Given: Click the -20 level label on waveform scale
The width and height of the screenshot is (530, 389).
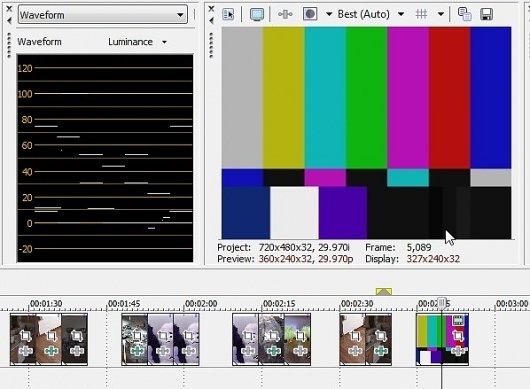Looking at the screenshot, I should (25, 249).
